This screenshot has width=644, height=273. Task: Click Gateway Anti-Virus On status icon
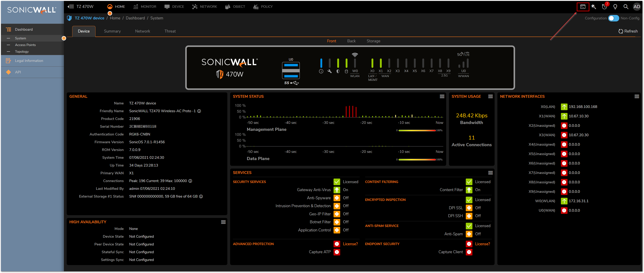click(x=337, y=190)
